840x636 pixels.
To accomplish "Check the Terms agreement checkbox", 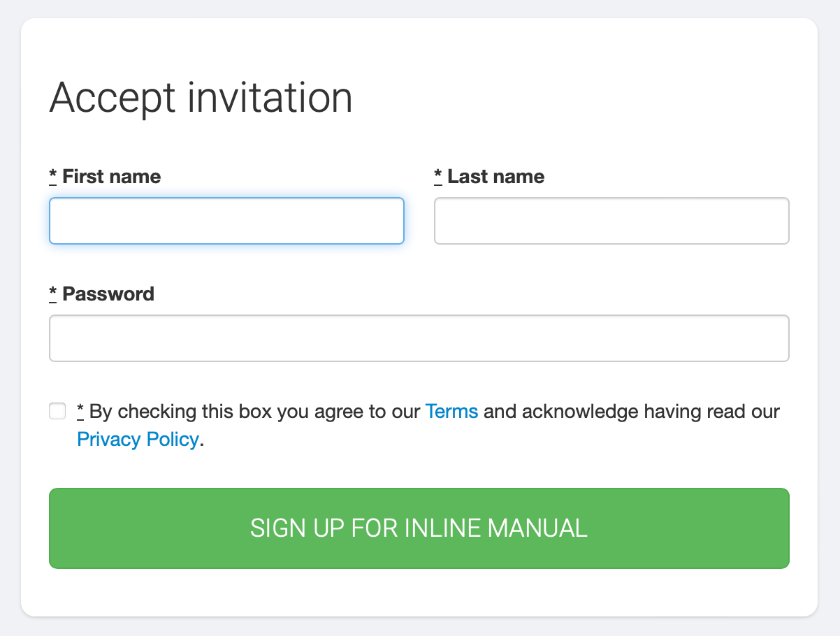I will point(57,411).
